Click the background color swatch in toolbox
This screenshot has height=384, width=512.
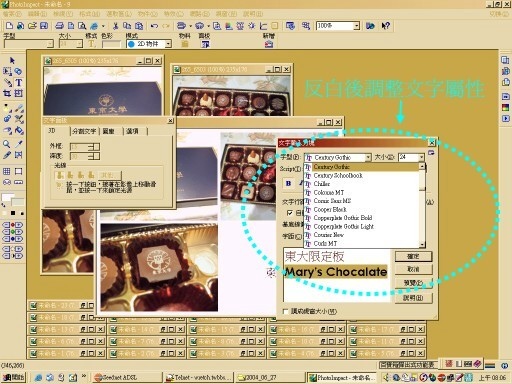18,202
